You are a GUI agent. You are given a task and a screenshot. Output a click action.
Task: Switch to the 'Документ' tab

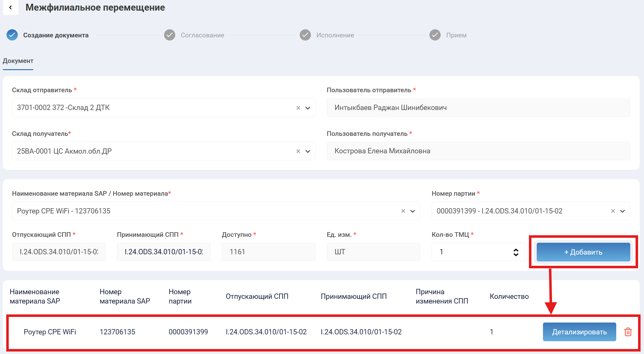click(x=18, y=61)
